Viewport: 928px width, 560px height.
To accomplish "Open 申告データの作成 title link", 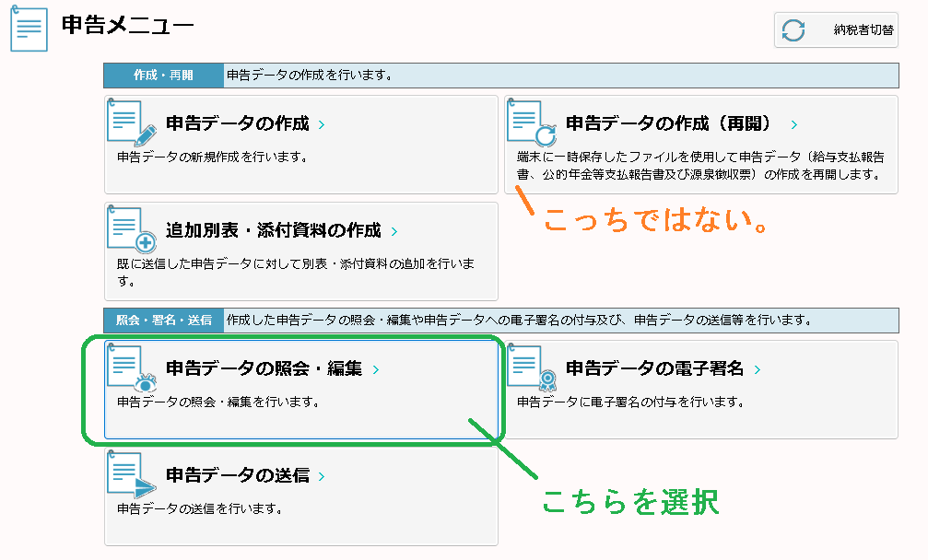I will pyautogui.click(x=238, y=124).
